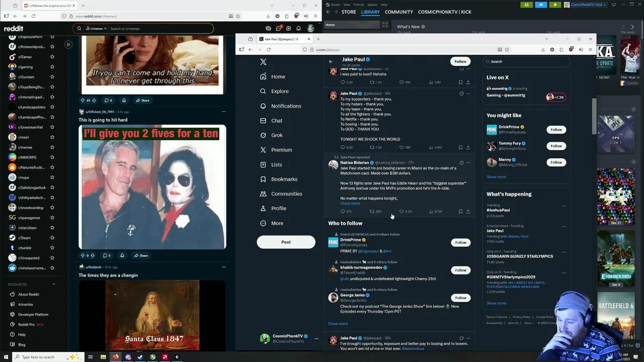
Task: Collapse Reddit sidebar with hamburger button
Action: (68, 45)
